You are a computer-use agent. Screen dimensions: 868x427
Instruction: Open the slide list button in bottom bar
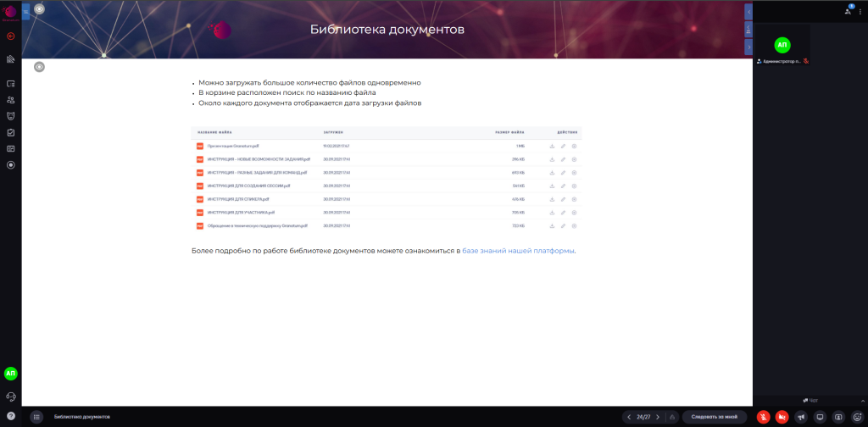tap(36, 417)
